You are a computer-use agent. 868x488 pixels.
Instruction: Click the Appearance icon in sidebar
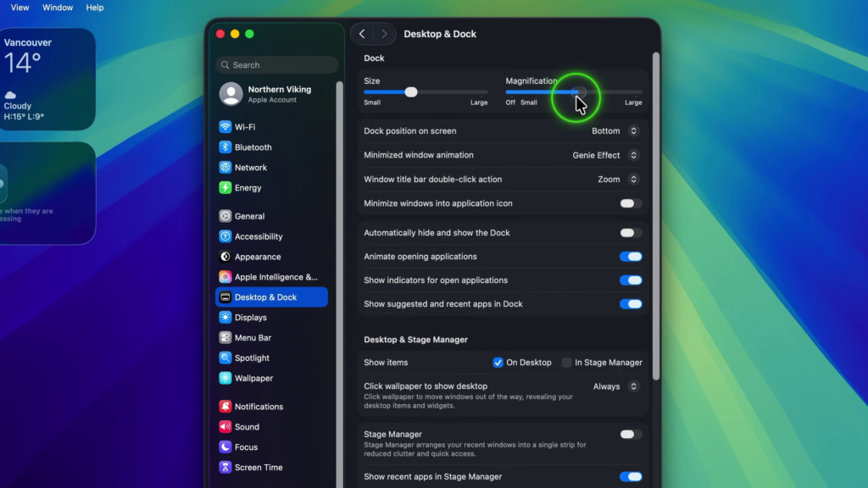coord(225,257)
